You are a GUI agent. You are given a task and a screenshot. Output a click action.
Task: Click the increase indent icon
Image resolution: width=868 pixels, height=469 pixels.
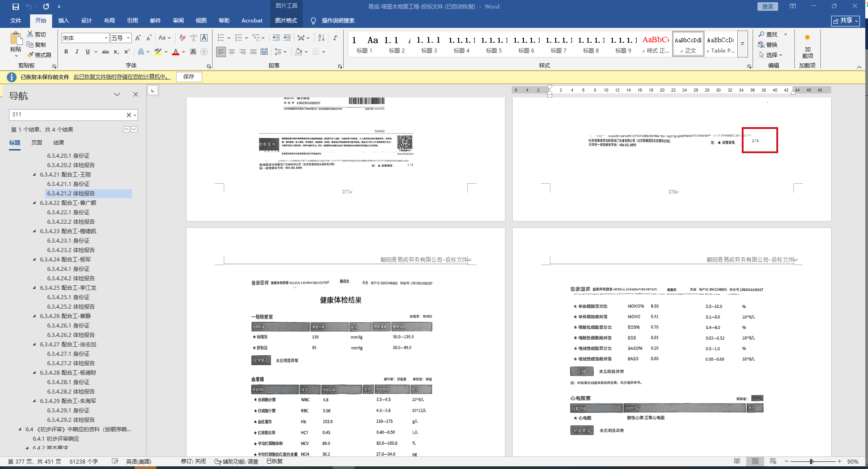[287, 38]
